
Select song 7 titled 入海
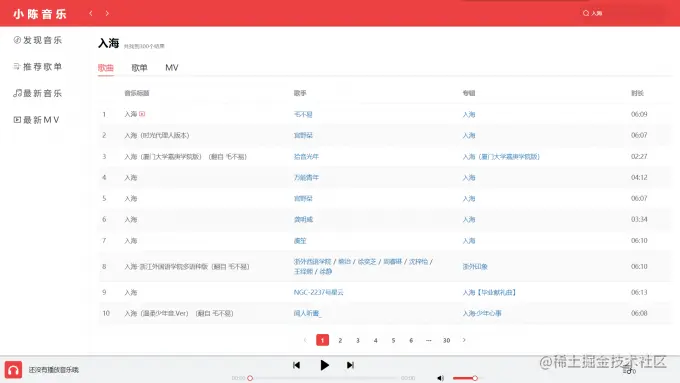tap(131, 241)
